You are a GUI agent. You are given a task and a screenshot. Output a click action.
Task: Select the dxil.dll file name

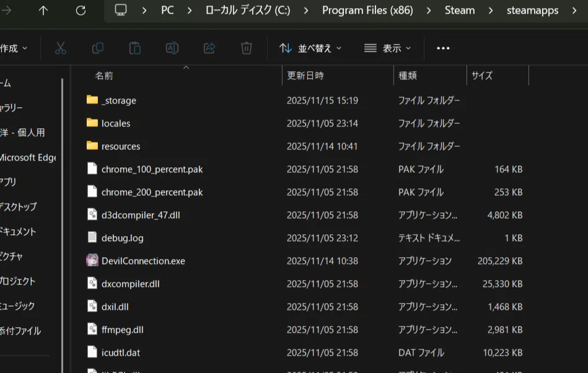(115, 307)
